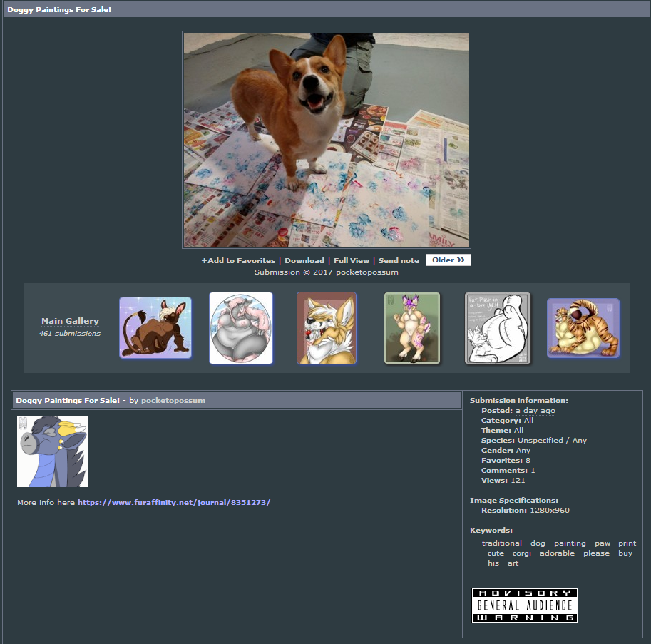Click the 'Favorites: 8' count

(x=506, y=461)
